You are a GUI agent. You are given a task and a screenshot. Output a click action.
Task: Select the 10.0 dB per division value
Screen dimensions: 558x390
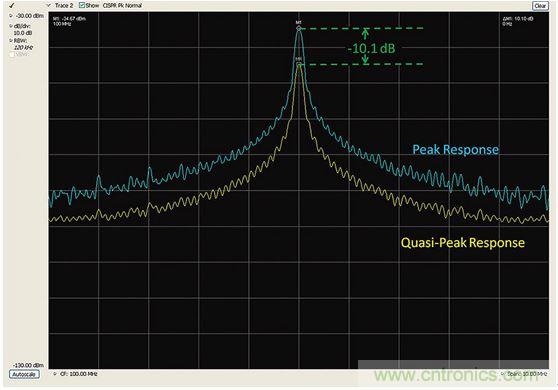pyautogui.click(x=23, y=33)
